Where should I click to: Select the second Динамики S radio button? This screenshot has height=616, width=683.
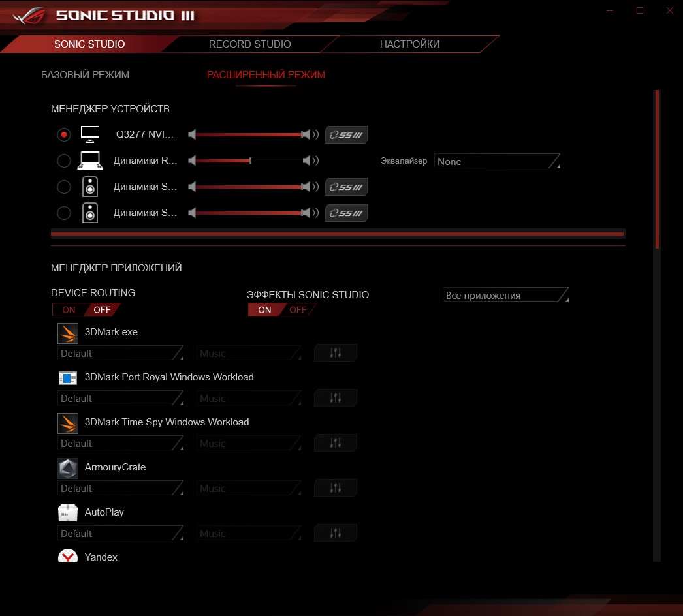coord(64,213)
